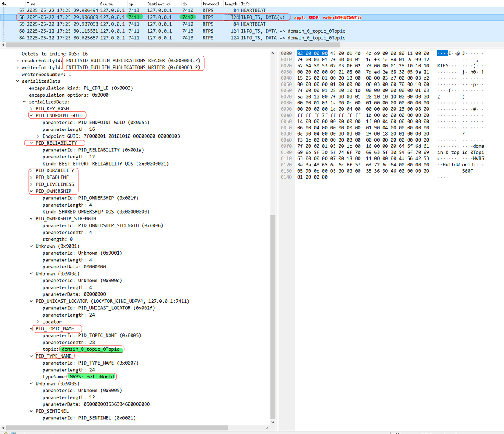This screenshot has width=504, height=434.
Task: Select the typeName MVBS::HelloWorld field
Action: pyautogui.click(x=91, y=377)
